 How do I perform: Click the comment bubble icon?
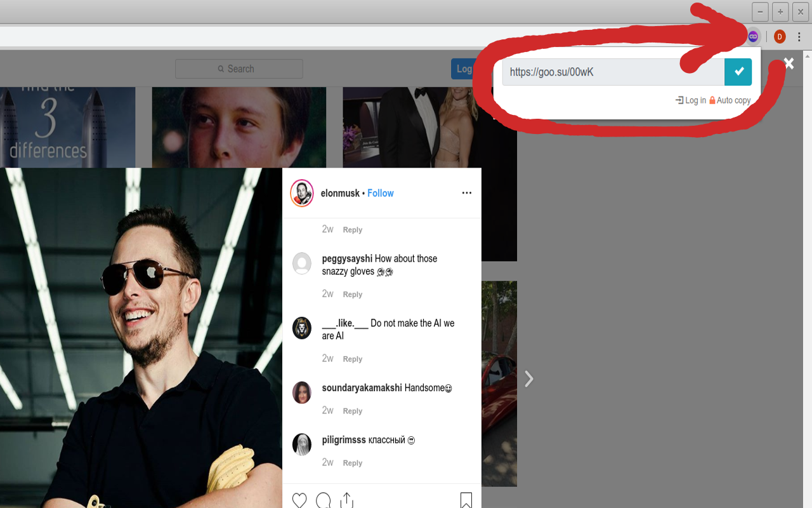point(324,500)
